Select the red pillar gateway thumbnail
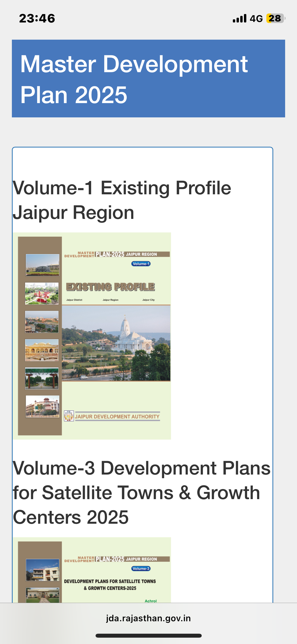297x644 pixels. point(42,378)
